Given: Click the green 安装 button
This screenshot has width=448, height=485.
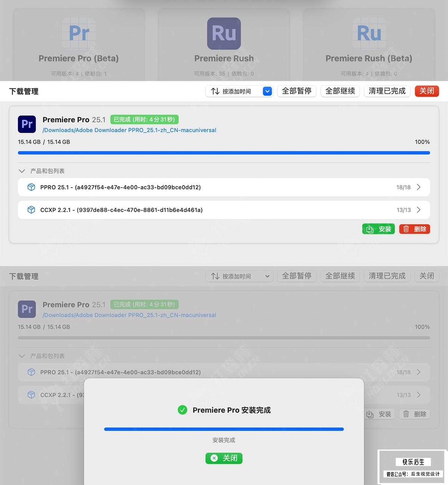Looking at the screenshot, I should click(379, 229).
